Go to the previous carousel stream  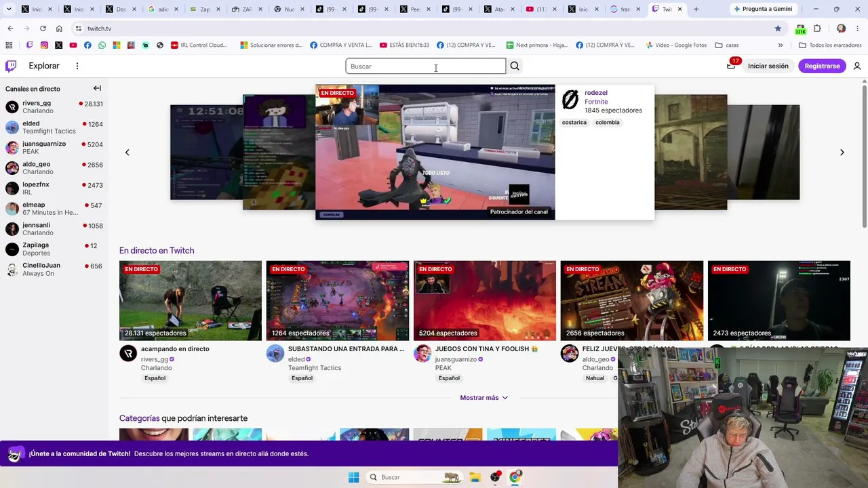pyautogui.click(x=127, y=152)
